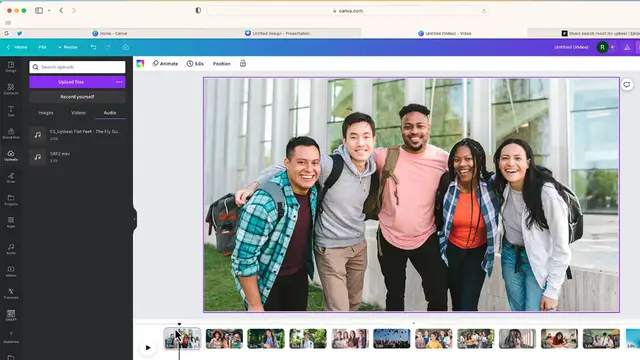640x360 pixels.
Task: Click the Untitled (Video) title field
Action: 571,47
